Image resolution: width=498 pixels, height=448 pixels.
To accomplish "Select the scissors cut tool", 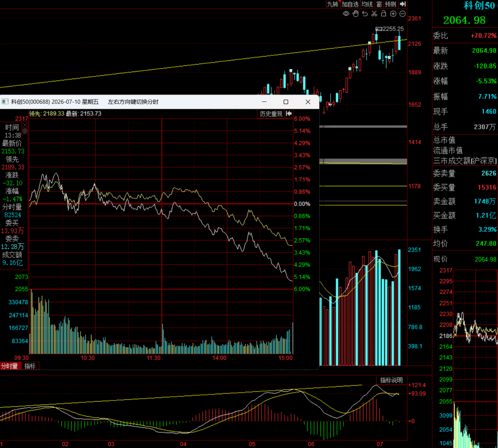I will [x=374, y=14].
